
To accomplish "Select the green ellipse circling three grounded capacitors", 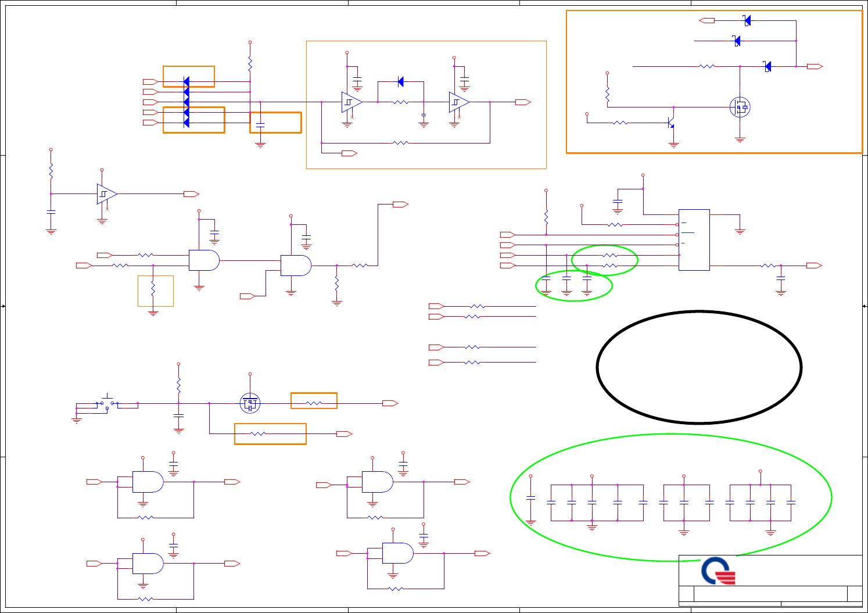I will [574, 286].
